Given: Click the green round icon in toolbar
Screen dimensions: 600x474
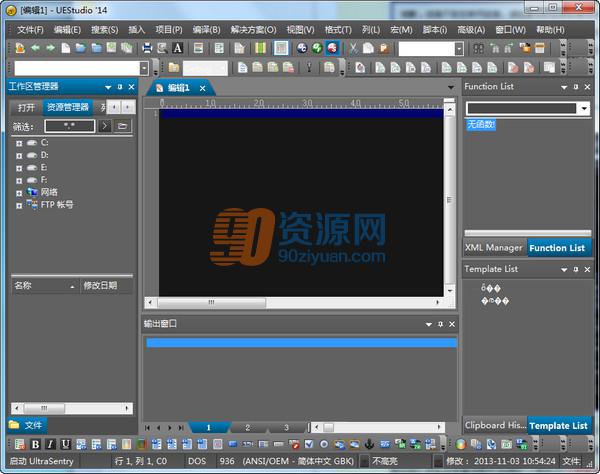Looking at the screenshot, I should click(317, 48).
